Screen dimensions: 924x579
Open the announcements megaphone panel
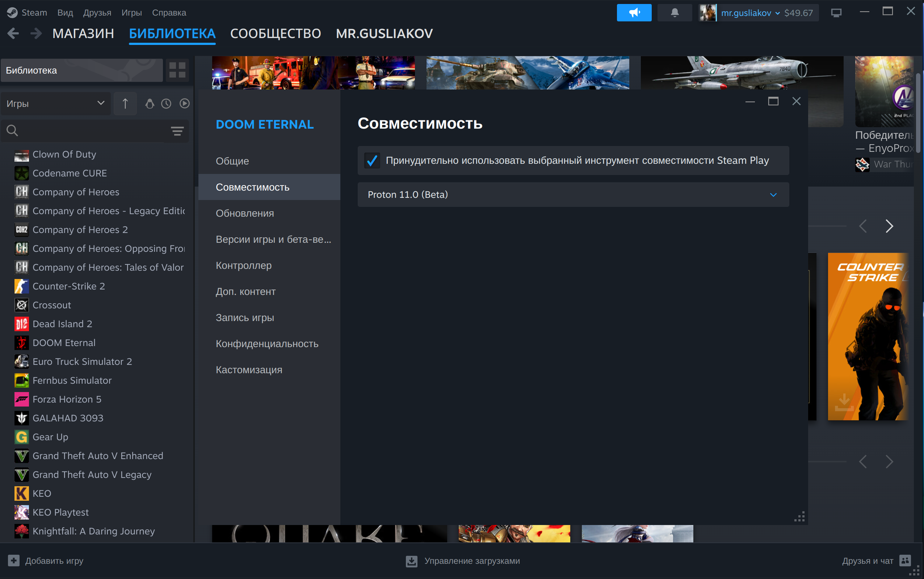[634, 12]
